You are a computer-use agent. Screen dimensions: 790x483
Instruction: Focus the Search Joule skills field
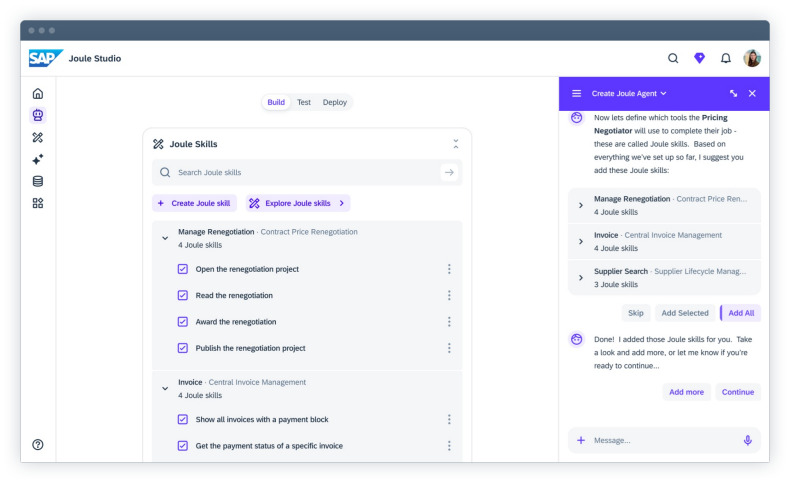(x=307, y=172)
